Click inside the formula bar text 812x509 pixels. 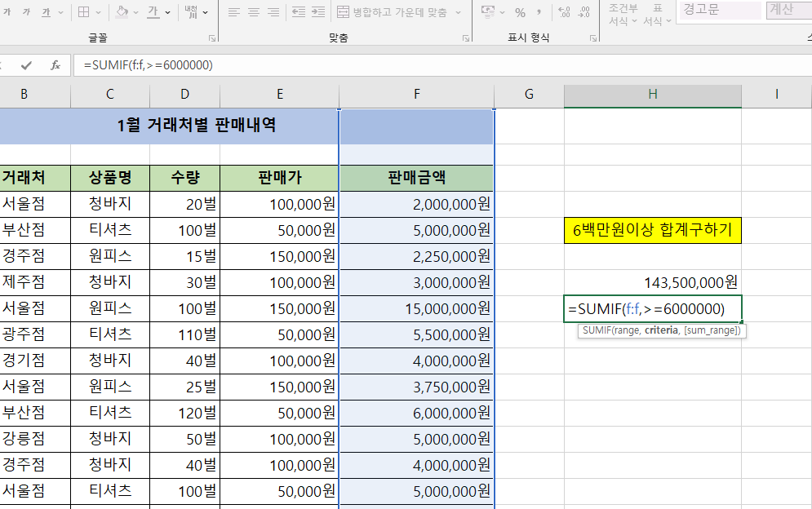[148, 65]
